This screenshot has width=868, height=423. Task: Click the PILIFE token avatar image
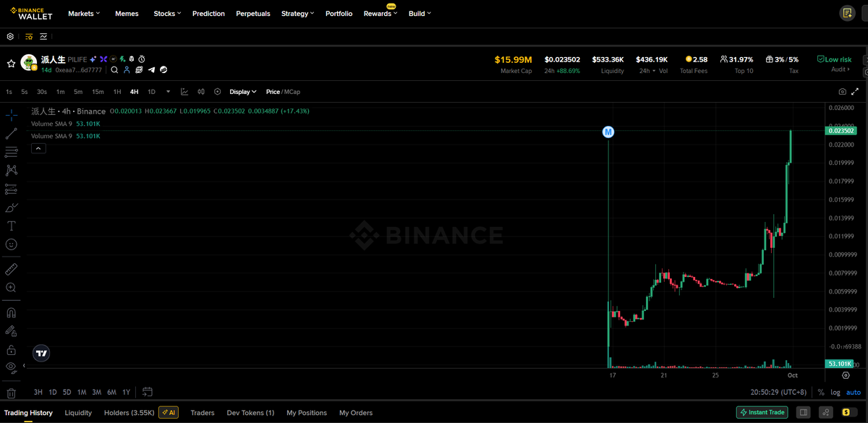[29, 63]
